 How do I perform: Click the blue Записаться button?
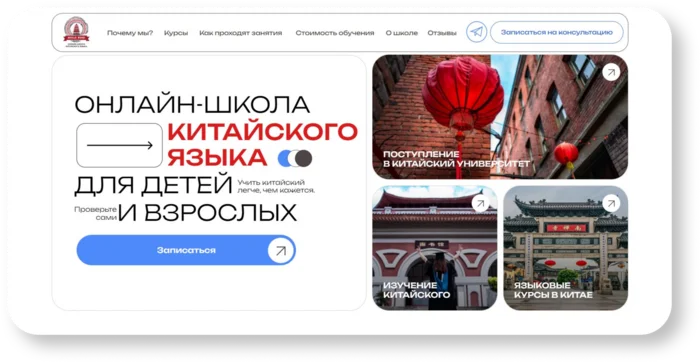point(186,250)
